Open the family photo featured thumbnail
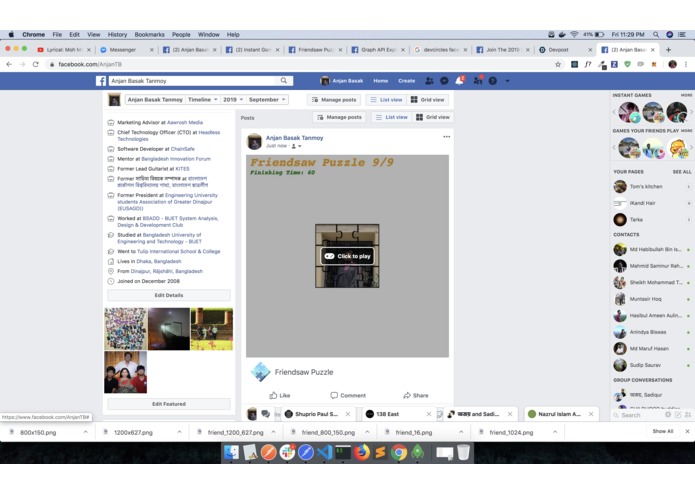Viewport: 695px width, 494px height. tap(125, 372)
